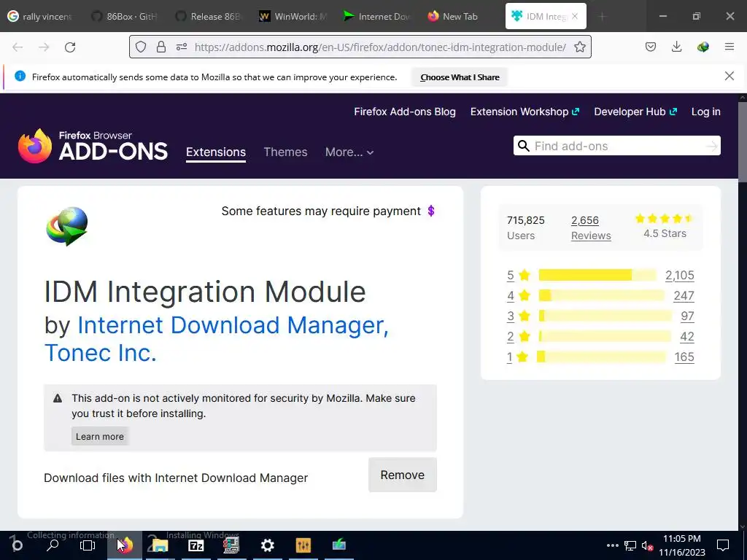View the 247 four-star reviews count
747x560 pixels.
684,296
